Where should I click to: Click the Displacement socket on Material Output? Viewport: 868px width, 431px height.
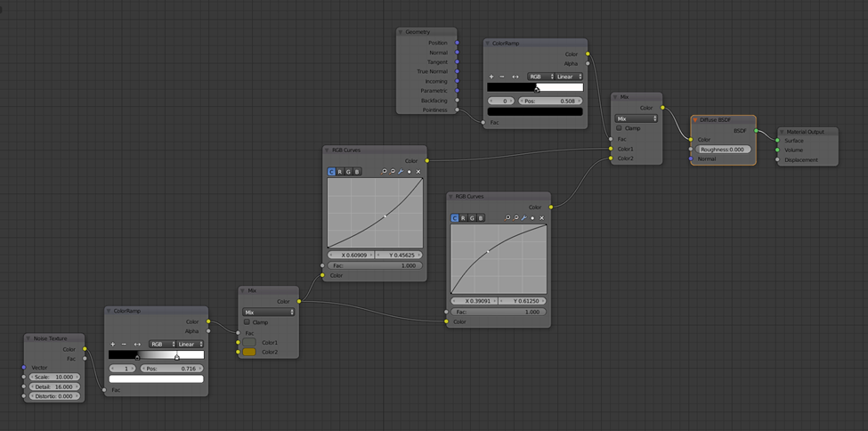coord(777,159)
